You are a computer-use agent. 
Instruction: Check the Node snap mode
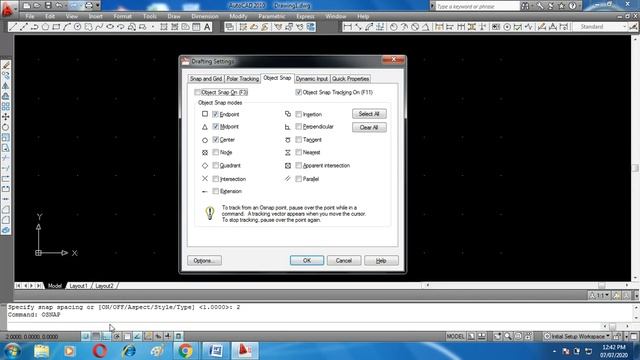coord(216,152)
